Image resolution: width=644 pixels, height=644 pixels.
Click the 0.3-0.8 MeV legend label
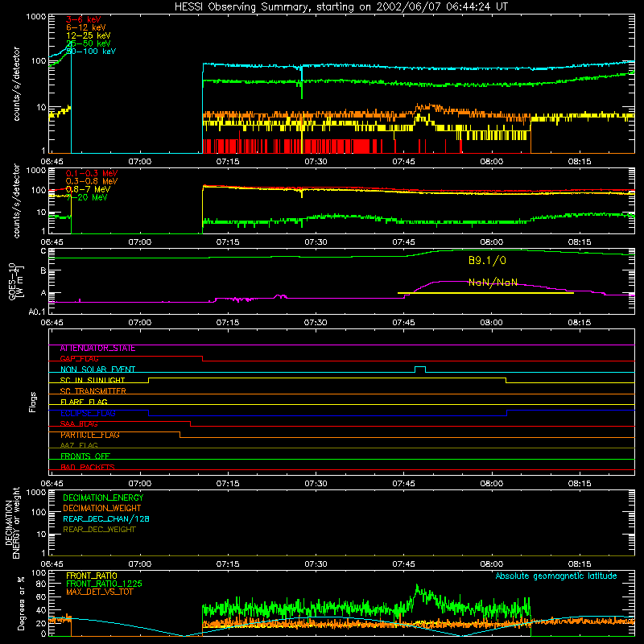click(x=92, y=181)
